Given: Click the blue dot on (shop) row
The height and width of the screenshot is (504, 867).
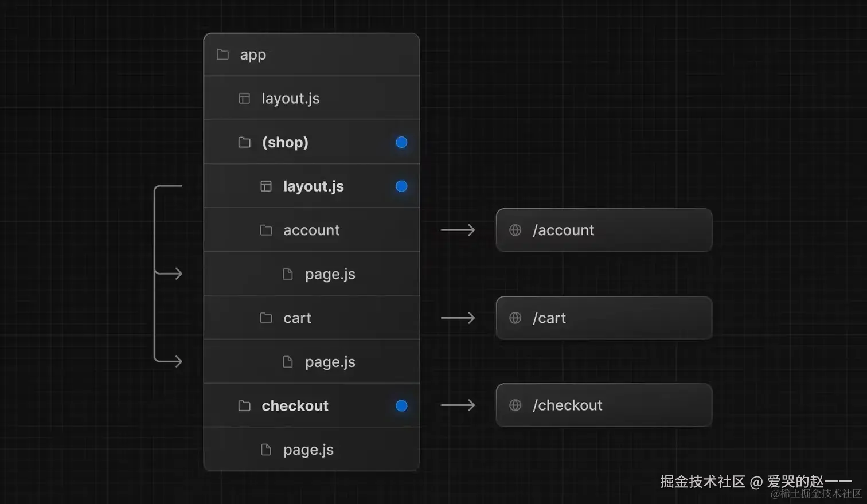Looking at the screenshot, I should 401,142.
